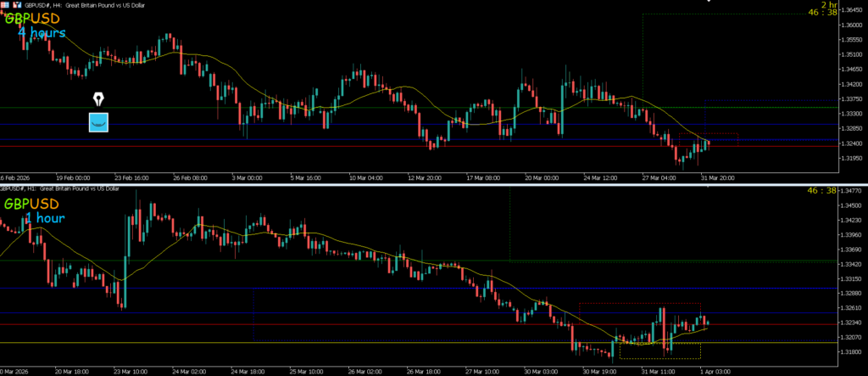868x376 pixels.
Task: Click the blue smiley square icon
Action: pos(99,122)
